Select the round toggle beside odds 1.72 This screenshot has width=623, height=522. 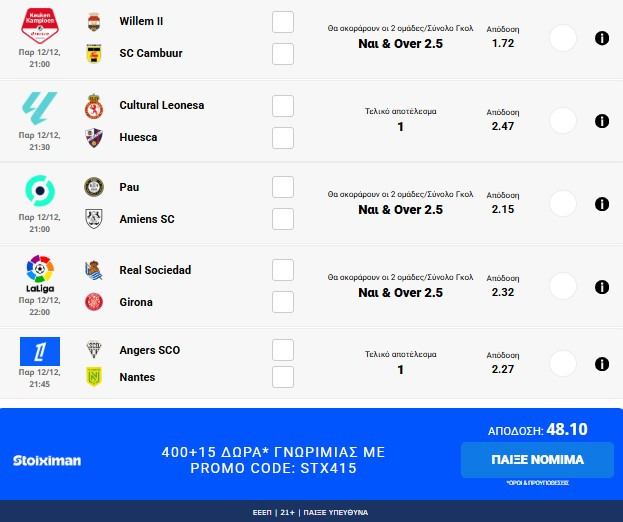564,38
